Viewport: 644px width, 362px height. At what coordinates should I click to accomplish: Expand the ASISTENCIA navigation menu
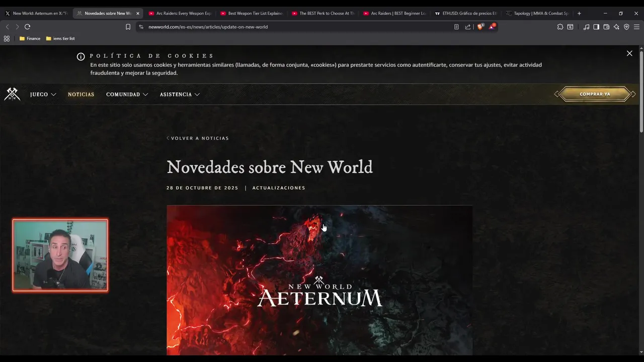point(180,95)
